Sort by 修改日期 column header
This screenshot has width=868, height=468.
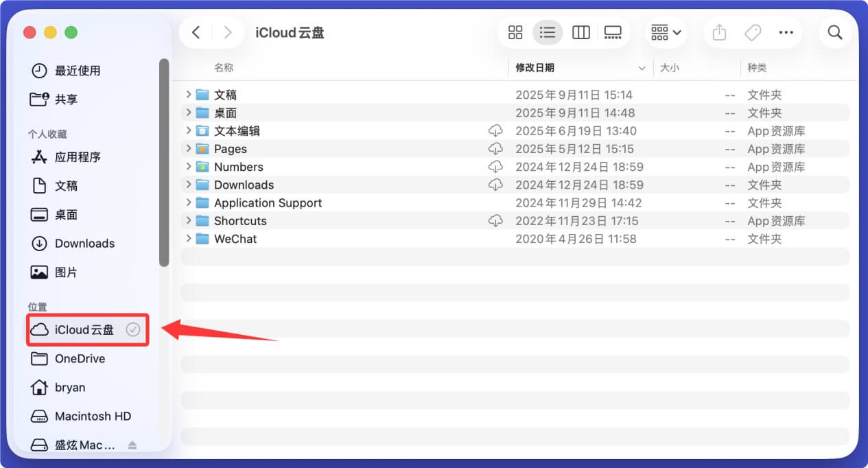pyautogui.click(x=535, y=68)
